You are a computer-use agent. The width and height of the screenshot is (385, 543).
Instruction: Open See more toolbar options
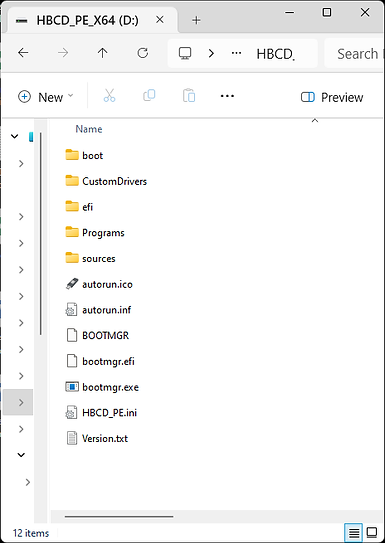(x=227, y=96)
